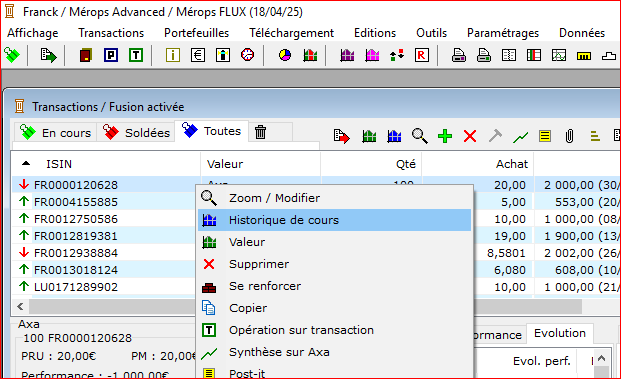Click the green and red chart toolbar icon
The height and width of the screenshot is (380, 622).
(310, 55)
